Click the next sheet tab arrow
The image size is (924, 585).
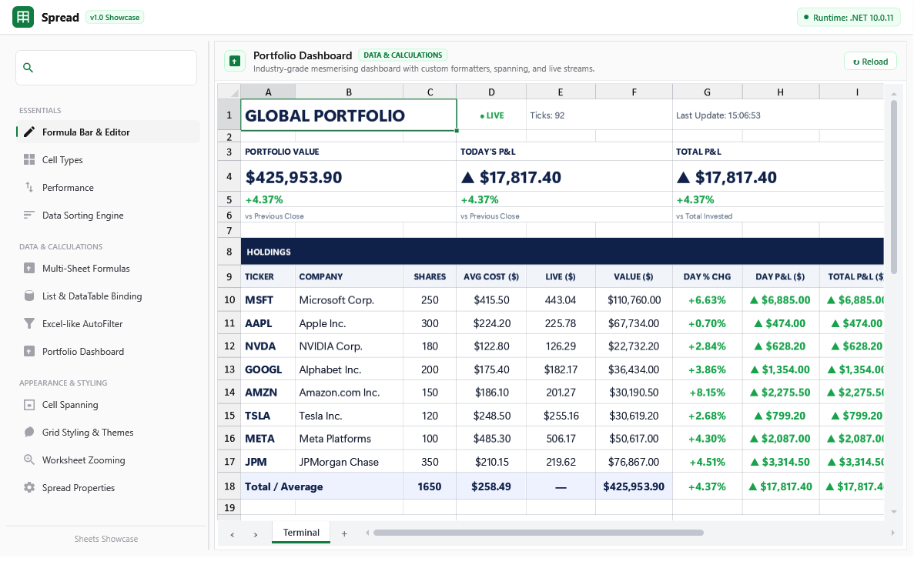pyautogui.click(x=256, y=533)
